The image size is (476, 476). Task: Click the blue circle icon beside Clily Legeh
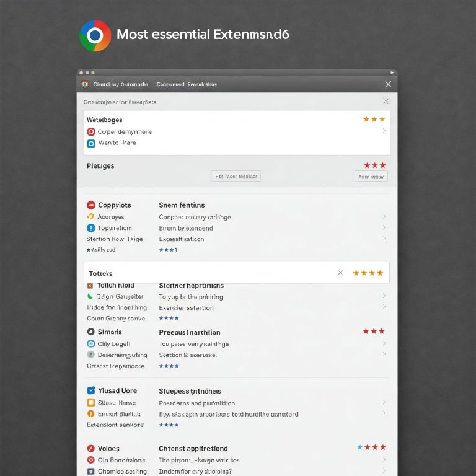91,343
